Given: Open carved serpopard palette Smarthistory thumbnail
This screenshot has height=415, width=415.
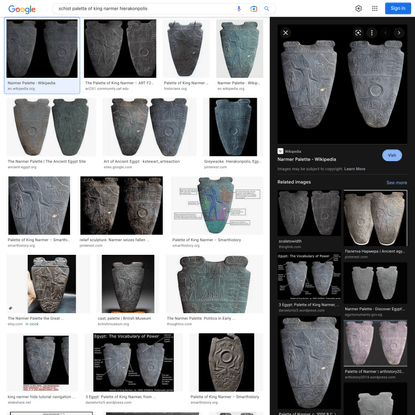Looking at the screenshot, I should pyautogui.click(x=226, y=362).
